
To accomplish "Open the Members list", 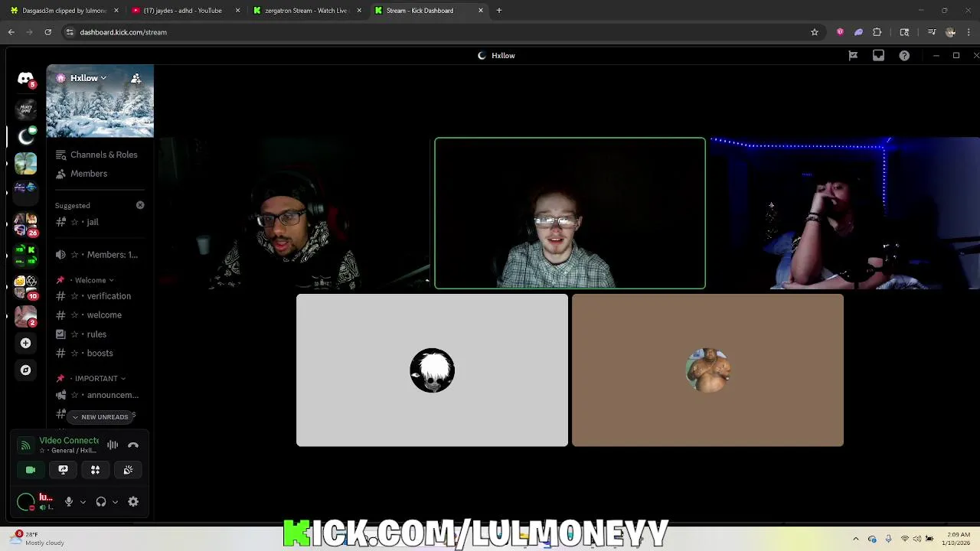I will click(x=81, y=174).
